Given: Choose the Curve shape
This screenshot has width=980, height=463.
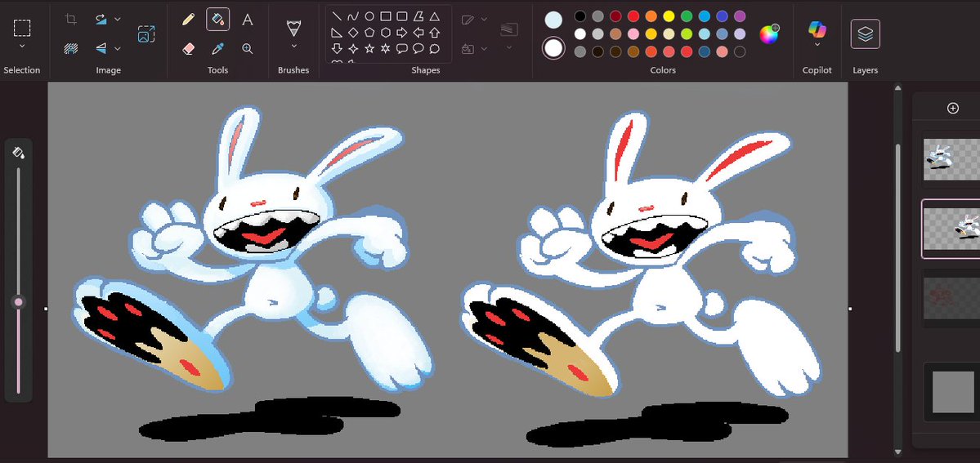Looking at the screenshot, I should (x=353, y=16).
